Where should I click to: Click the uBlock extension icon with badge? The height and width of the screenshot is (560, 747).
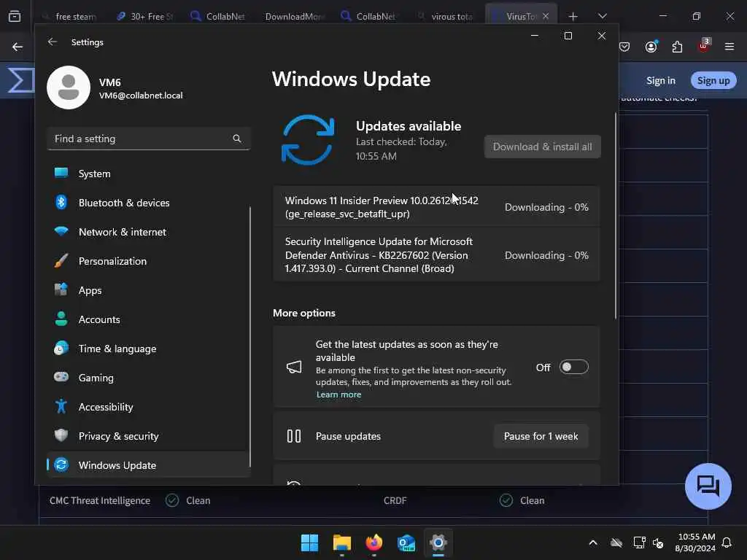704,46
